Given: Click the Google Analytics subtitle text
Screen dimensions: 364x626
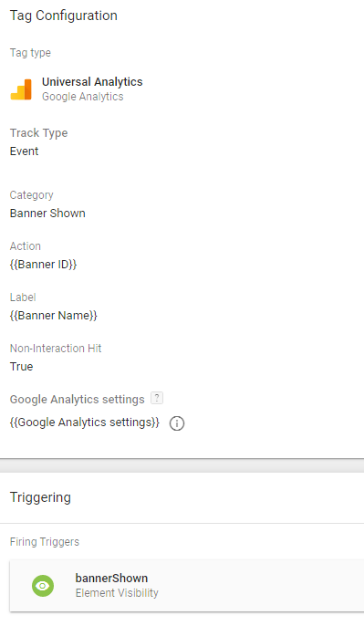Looking at the screenshot, I should point(83,97).
